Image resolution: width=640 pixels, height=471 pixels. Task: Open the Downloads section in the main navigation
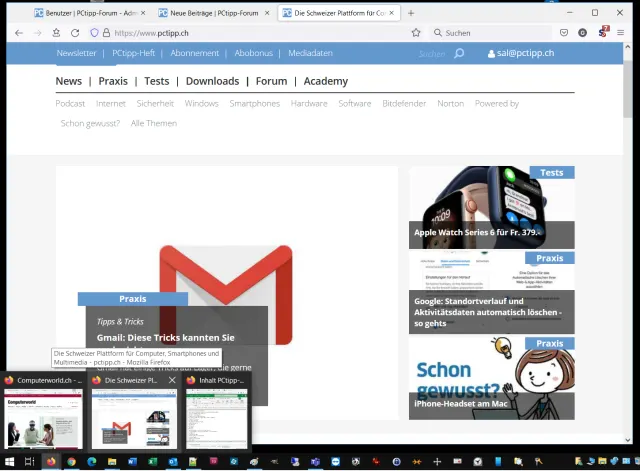pyautogui.click(x=212, y=81)
